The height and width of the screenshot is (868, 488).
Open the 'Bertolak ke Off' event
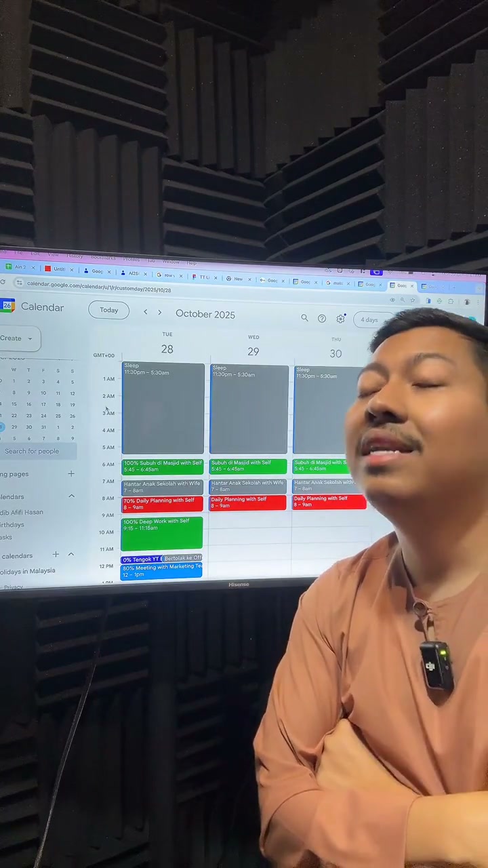182,559
